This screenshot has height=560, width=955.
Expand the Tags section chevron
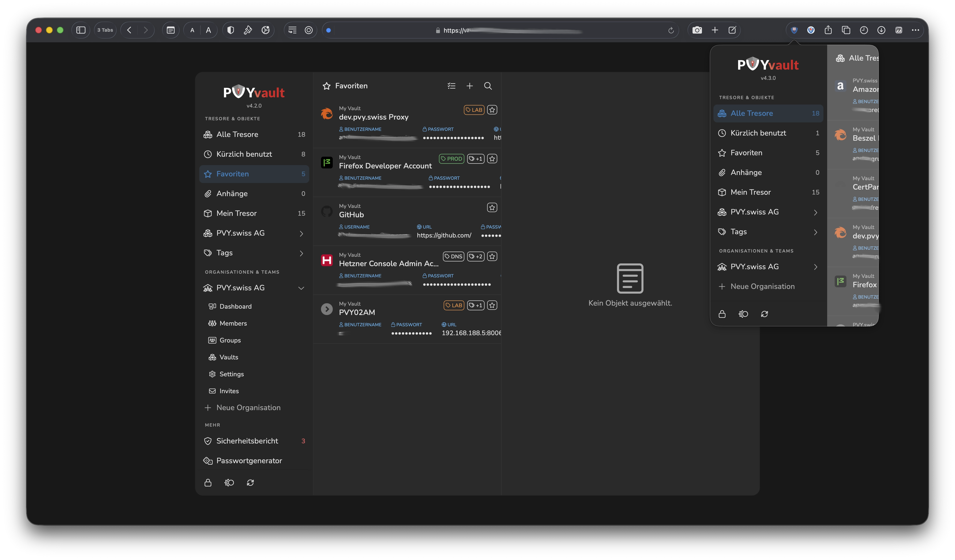(301, 253)
